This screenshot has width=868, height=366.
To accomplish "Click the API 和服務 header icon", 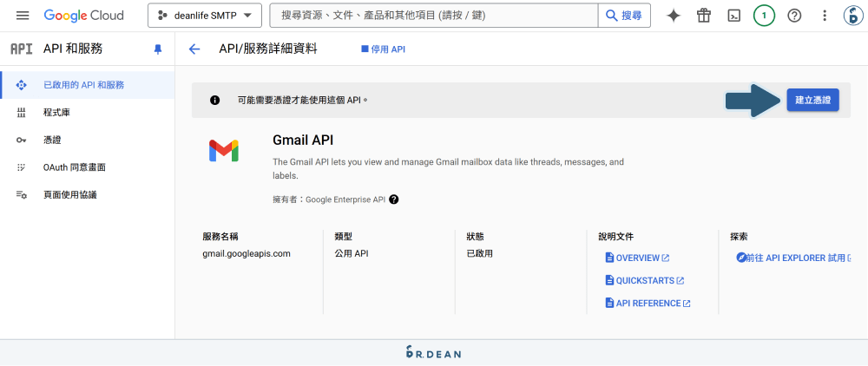I will [22, 49].
